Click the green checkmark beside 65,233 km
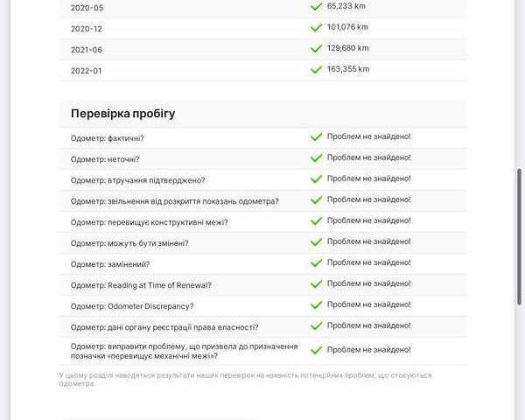Image resolution: width=525 pixels, height=420 pixels. [x=316, y=6]
